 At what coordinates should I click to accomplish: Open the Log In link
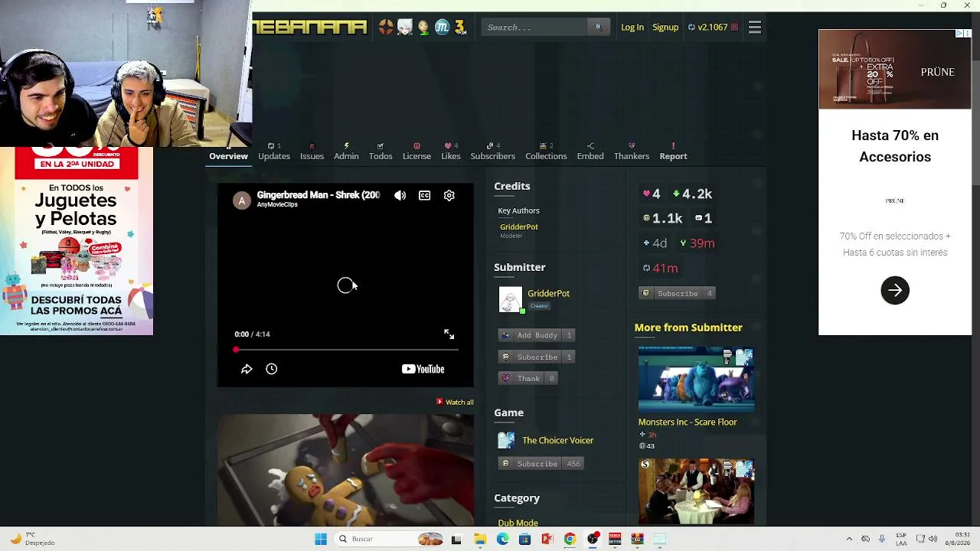pyautogui.click(x=632, y=28)
